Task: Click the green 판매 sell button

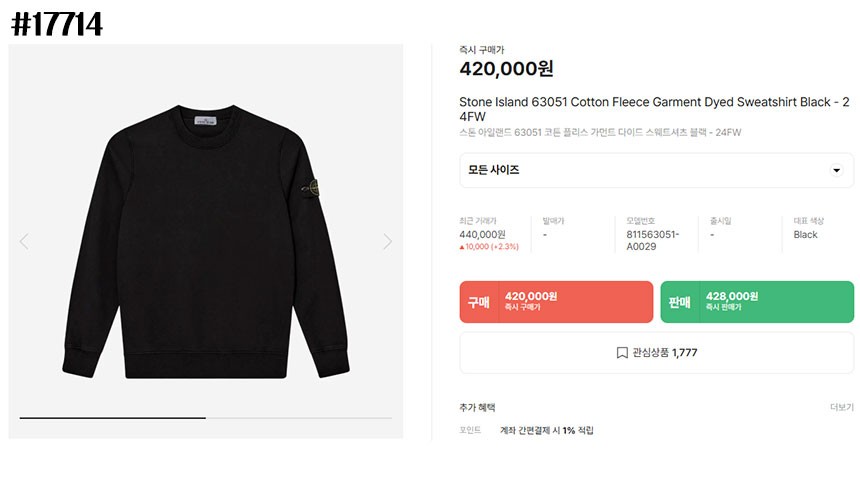Action: (757, 302)
